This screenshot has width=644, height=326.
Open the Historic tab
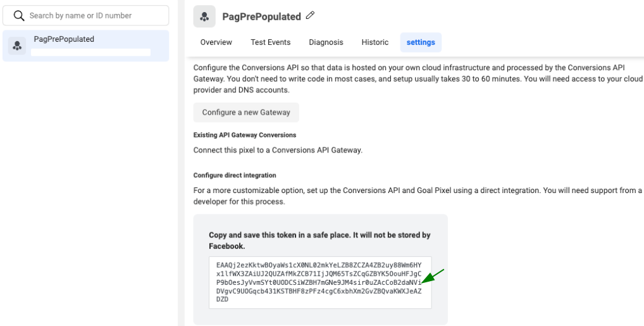(375, 42)
